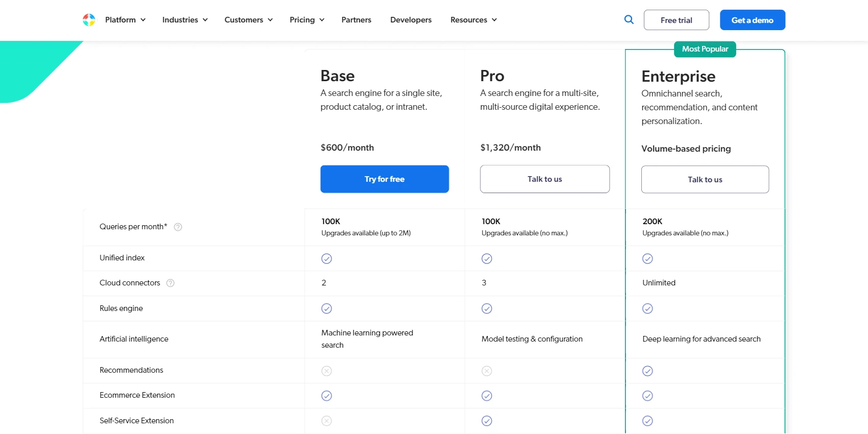Viewport: 868px width, 434px height.
Task: Click Pro checkmark in Ecommerce Extension row
Action: tap(487, 396)
